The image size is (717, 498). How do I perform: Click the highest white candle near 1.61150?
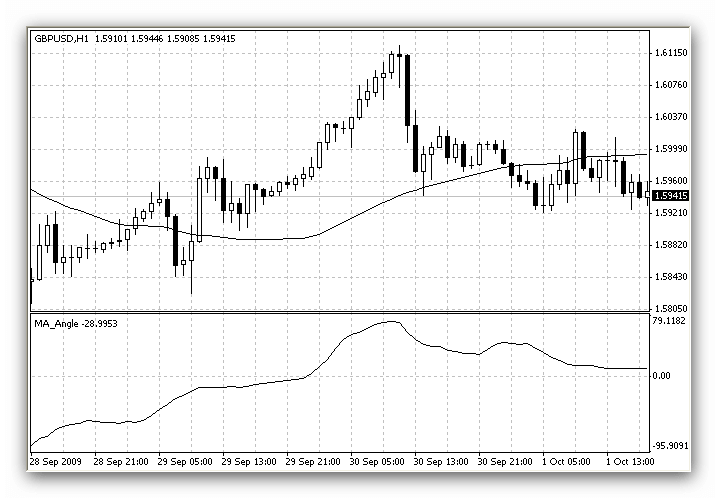391,63
